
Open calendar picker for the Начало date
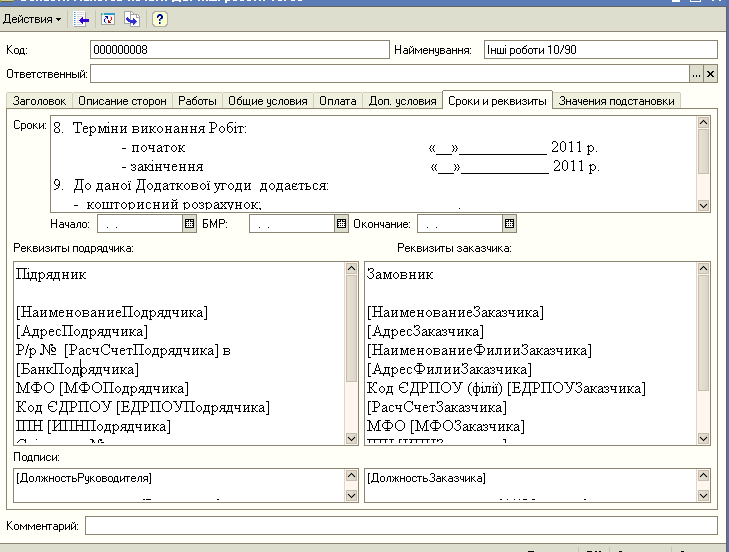point(190,224)
